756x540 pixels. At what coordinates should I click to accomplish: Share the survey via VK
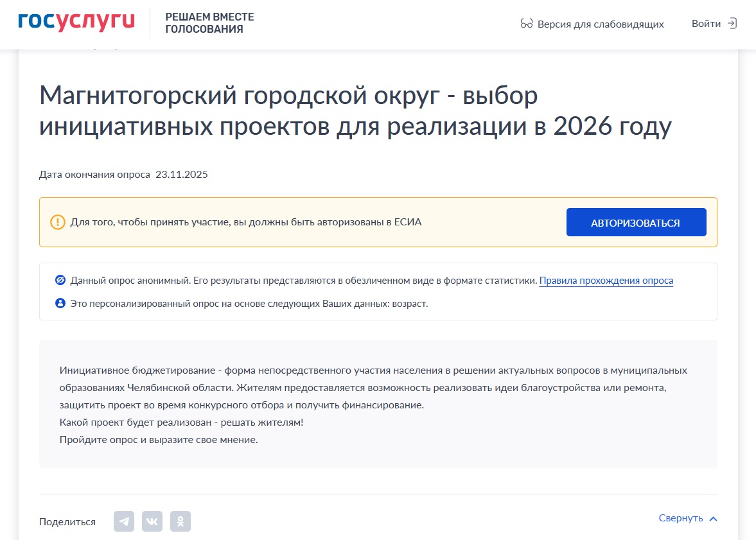coord(152,521)
